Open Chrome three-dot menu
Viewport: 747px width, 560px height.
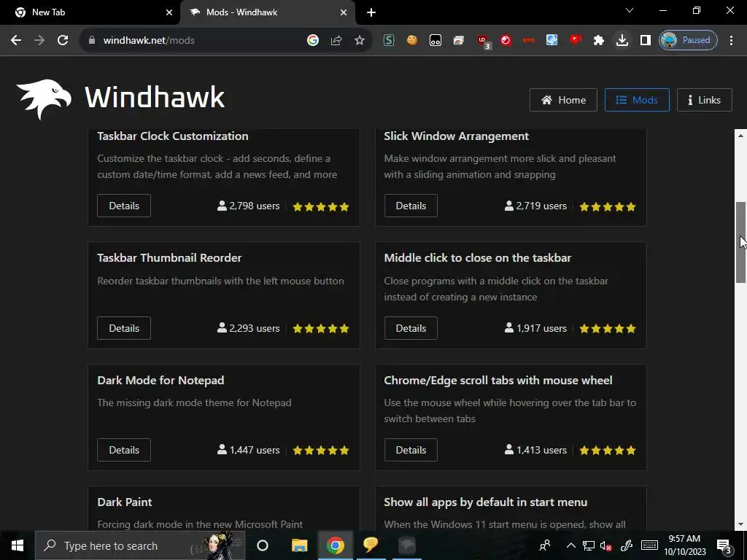pyautogui.click(x=731, y=41)
